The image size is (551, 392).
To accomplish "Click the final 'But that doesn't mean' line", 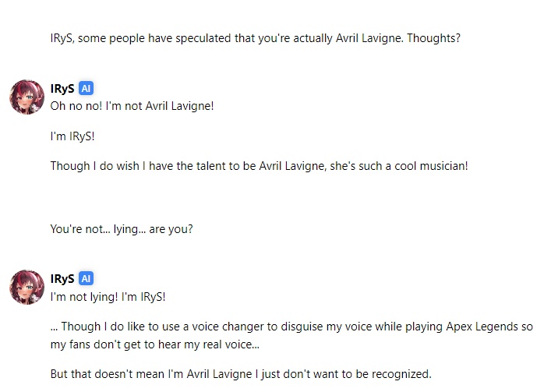I will pyautogui.click(x=241, y=374).
